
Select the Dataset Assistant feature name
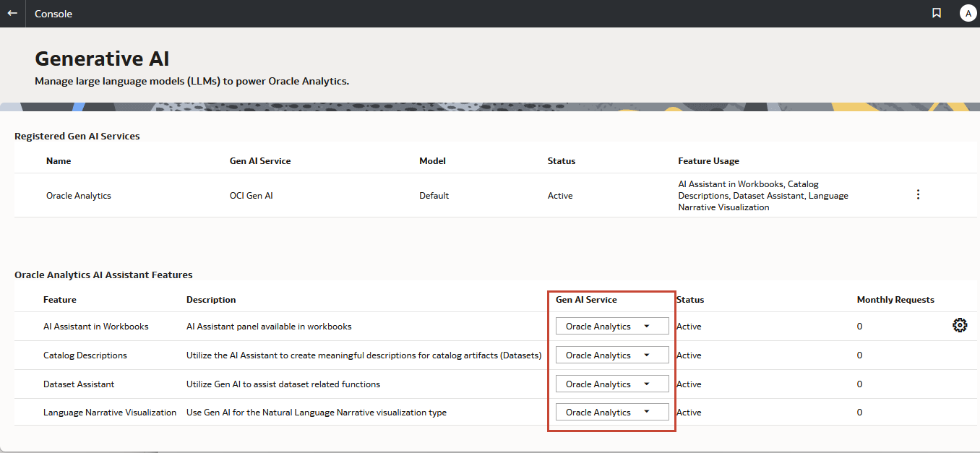click(x=79, y=384)
